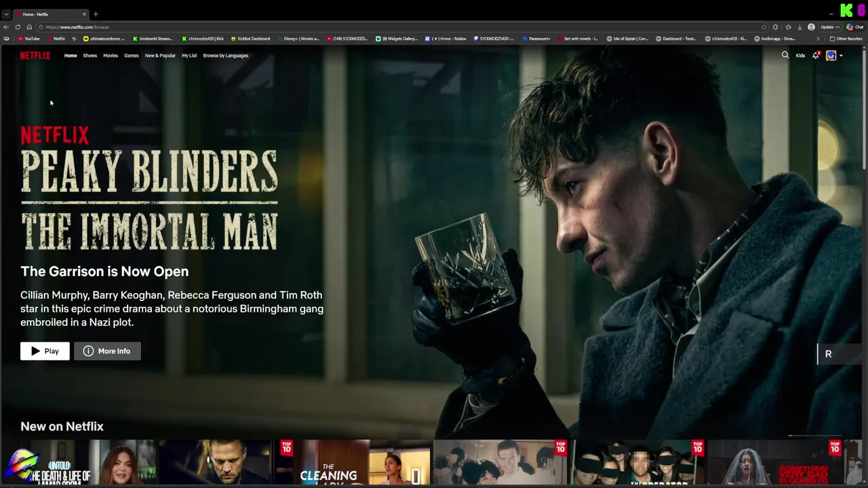Click the browser back arrow

click(6, 27)
